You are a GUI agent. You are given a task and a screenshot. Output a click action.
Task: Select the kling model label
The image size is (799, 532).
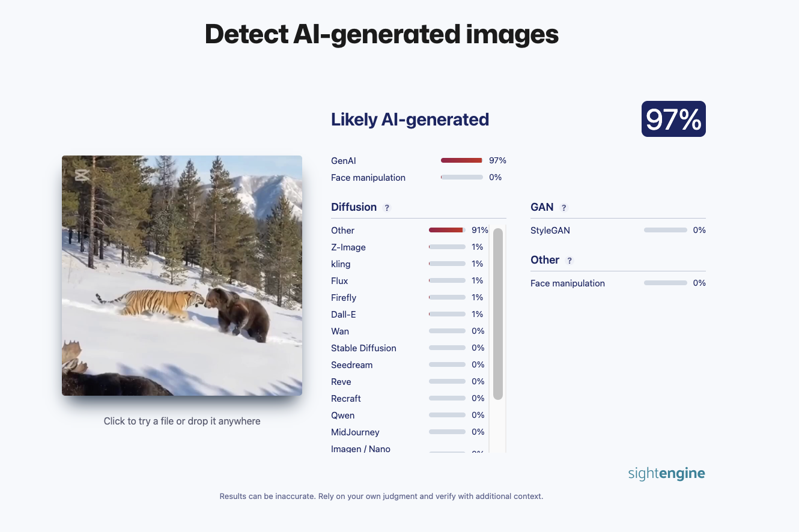point(341,264)
